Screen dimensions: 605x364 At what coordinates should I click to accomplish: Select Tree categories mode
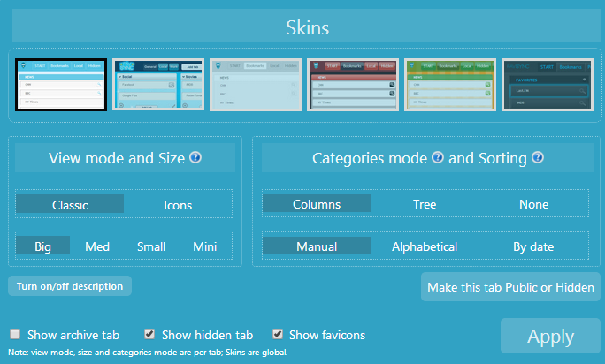pyautogui.click(x=425, y=204)
